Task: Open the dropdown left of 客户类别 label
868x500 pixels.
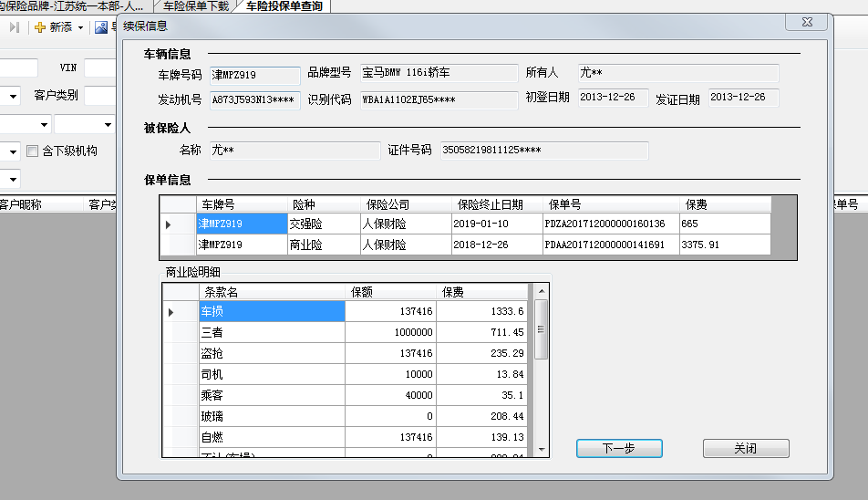Action: click(x=14, y=96)
